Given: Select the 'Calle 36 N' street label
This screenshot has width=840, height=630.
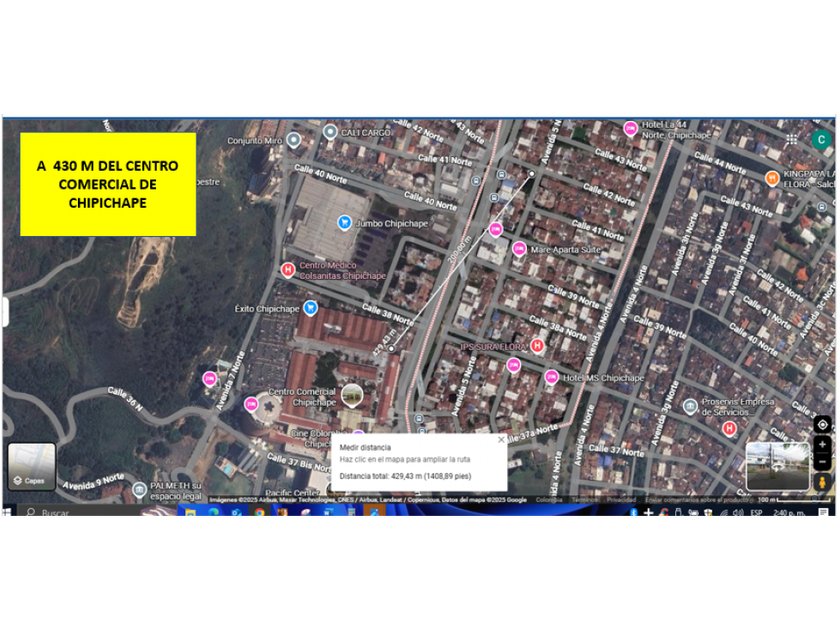Looking at the screenshot, I should tap(125, 399).
